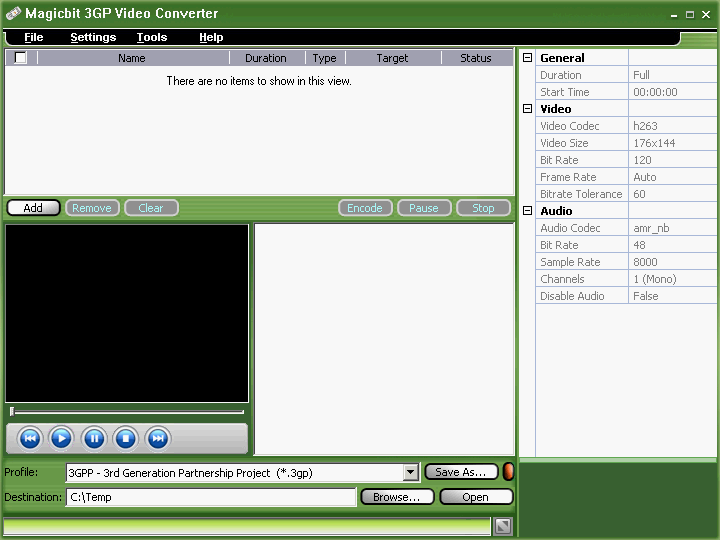Click the 'Channels' property label
This screenshot has width=720, height=540.
(x=562, y=279)
